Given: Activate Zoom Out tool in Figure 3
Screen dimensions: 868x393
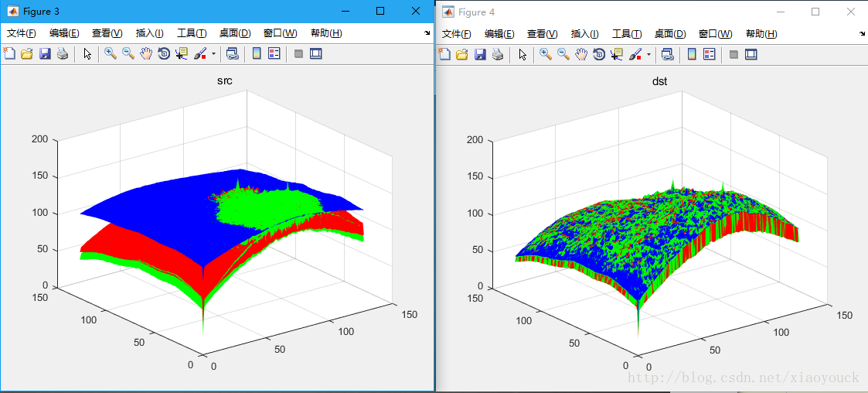Looking at the screenshot, I should pos(128,54).
